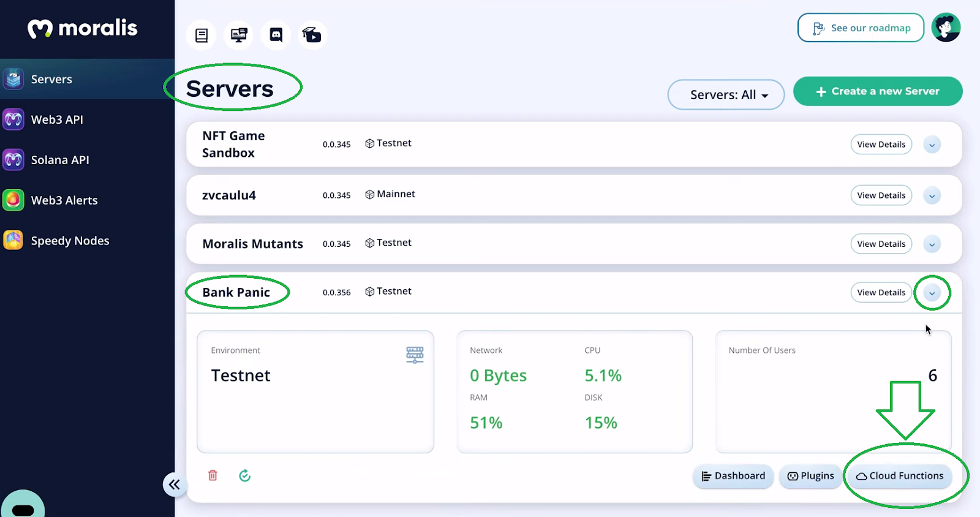Open the Bank Panic Dashboard

(733, 476)
